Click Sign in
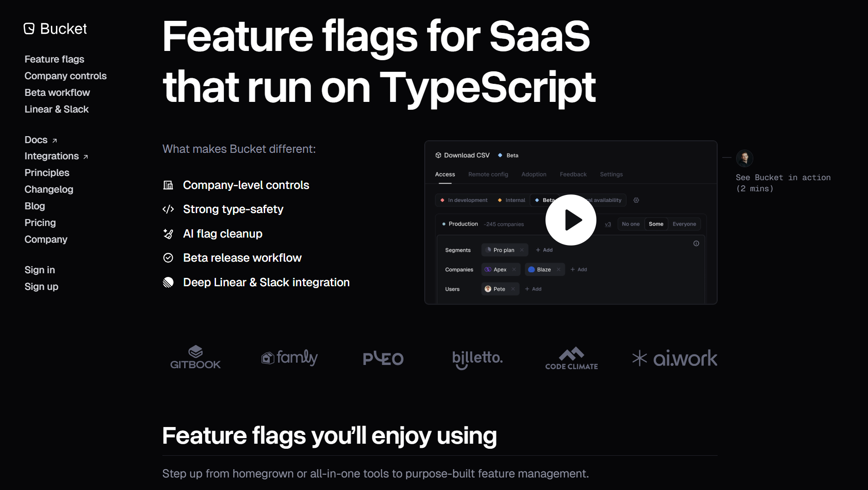Viewport: 868px width, 490px height. (x=39, y=270)
